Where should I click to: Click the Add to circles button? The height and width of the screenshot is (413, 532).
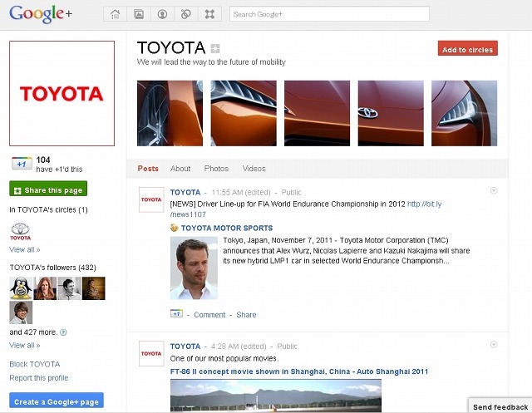pyautogui.click(x=467, y=48)
